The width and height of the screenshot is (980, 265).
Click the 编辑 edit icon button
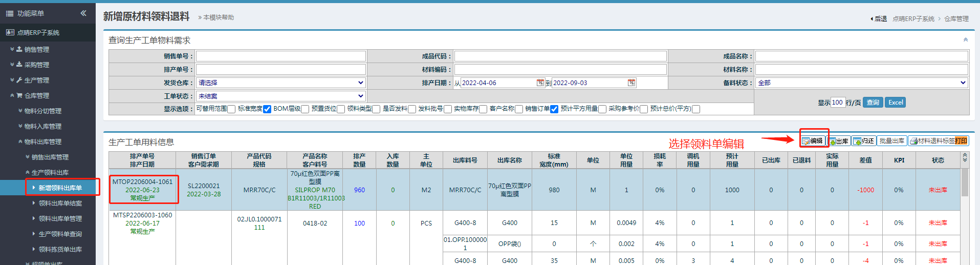click(x=812, y=141)
